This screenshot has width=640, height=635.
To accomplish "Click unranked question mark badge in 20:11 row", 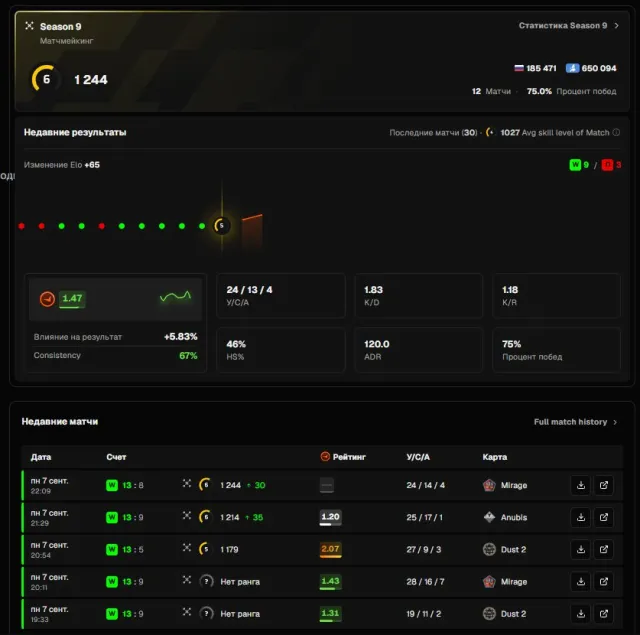I will [206, 582].
